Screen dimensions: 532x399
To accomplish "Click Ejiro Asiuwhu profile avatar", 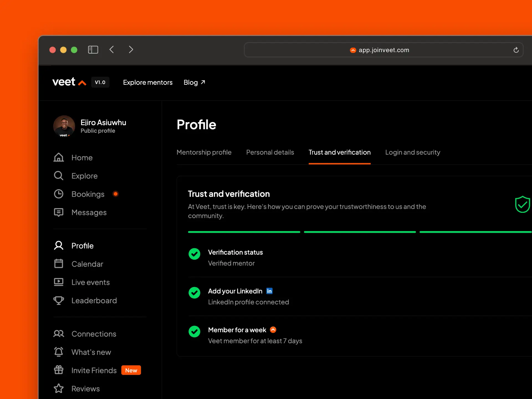I will coord(64,126).
